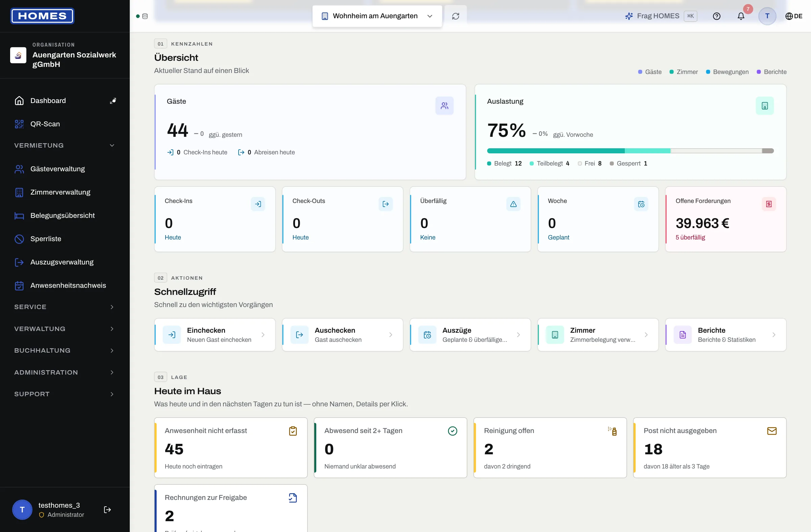Viewport: 811px width, 532px height.
Task: Open the Berichte quick action
Action: [x=726, y=335]
